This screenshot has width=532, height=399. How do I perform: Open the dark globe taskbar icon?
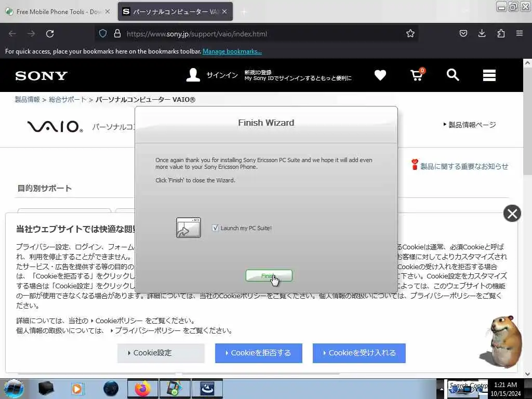pyautogui.click(x=111, y=389)
